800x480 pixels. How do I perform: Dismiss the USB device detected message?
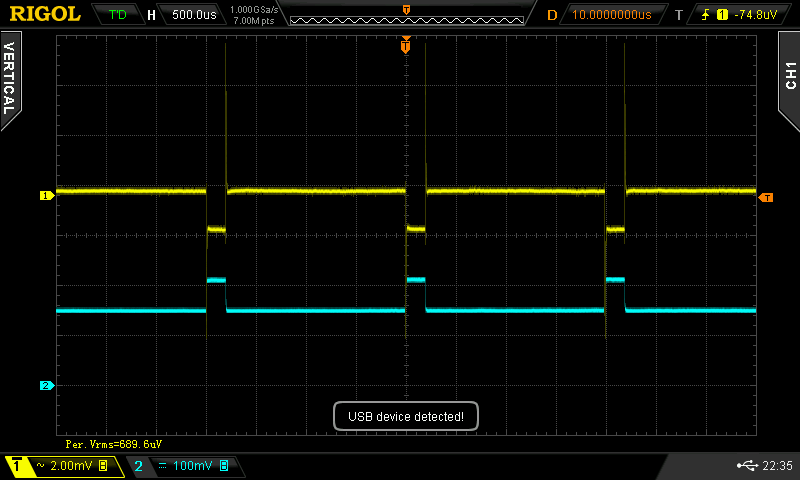[406, 416]
